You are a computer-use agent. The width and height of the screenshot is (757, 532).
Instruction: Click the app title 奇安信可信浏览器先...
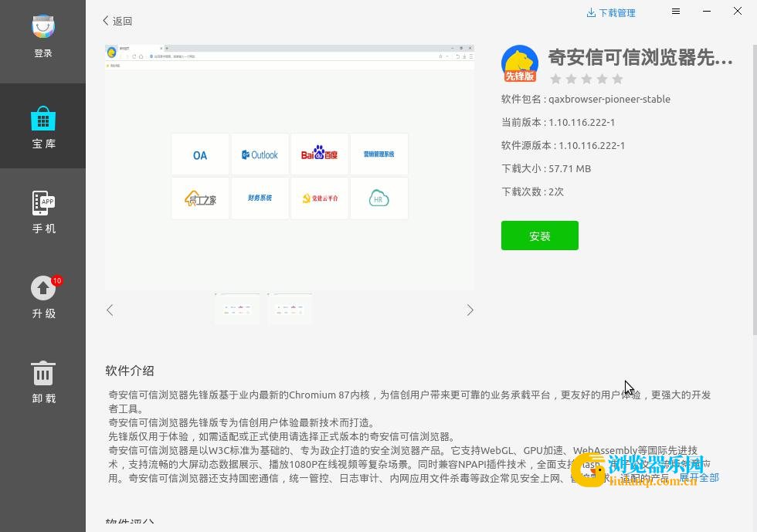640,57
